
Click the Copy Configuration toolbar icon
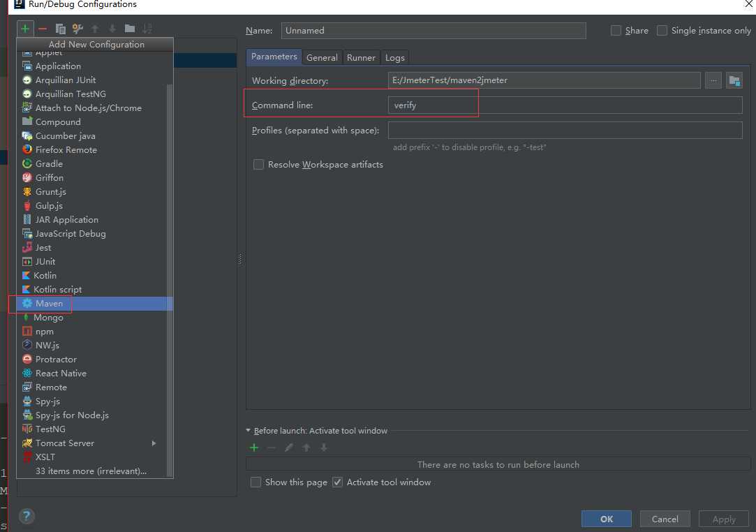(x=60, y=29)
